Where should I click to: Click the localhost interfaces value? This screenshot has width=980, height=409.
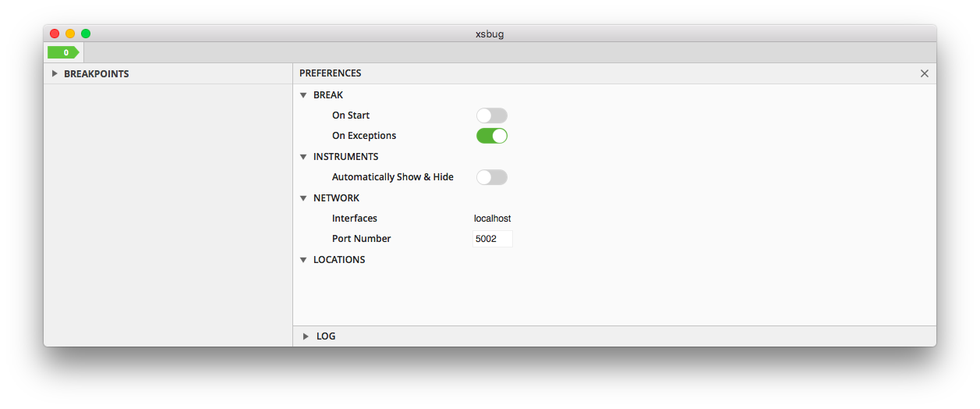[492, 219]
